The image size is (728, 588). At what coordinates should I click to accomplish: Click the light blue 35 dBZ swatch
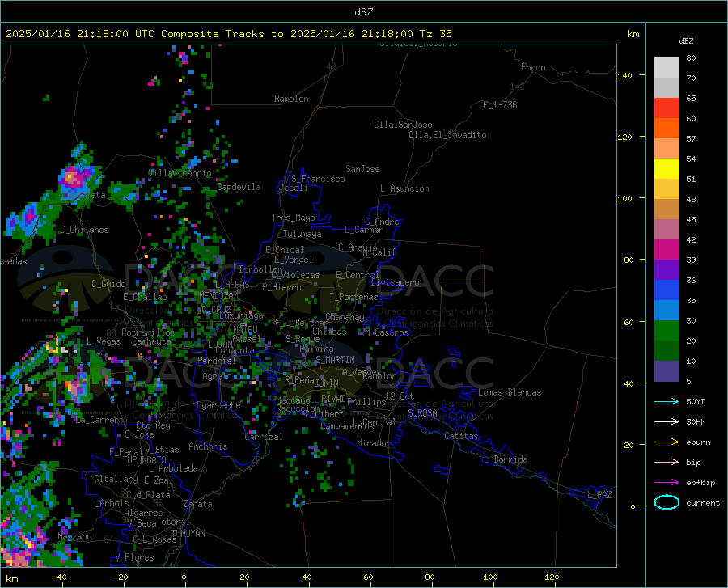coord(667,310)
